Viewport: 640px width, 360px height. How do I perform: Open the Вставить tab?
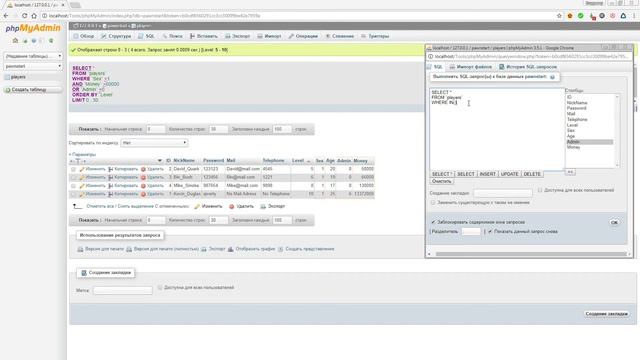pyautogui.click(x=203, y=36)
